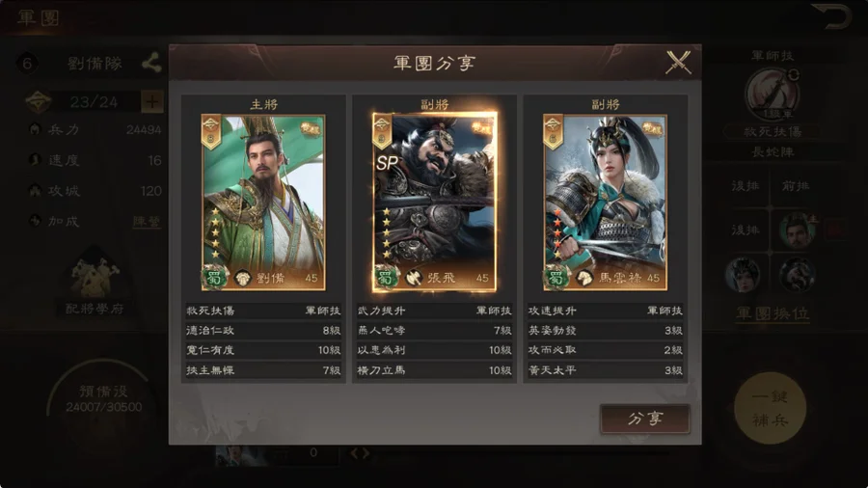
Task: Click the 一鍵補兵 round button
Action: [x=770, y=408]
